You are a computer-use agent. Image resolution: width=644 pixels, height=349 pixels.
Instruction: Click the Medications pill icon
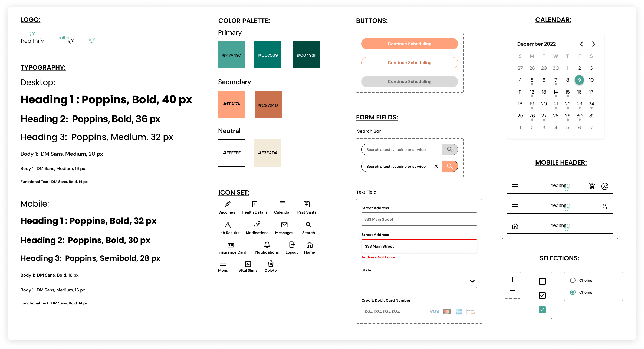click(257, 224)
